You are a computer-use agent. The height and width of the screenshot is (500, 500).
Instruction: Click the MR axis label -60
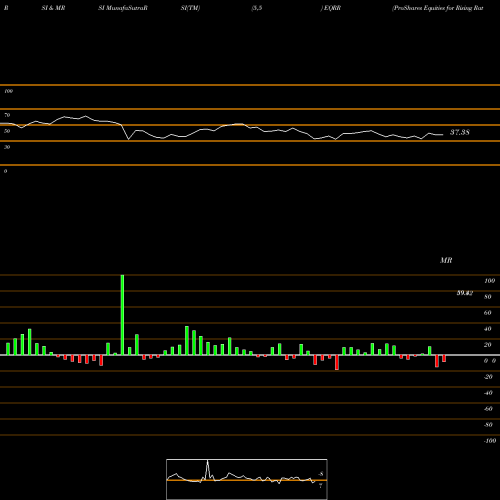(x=488, y=409)
